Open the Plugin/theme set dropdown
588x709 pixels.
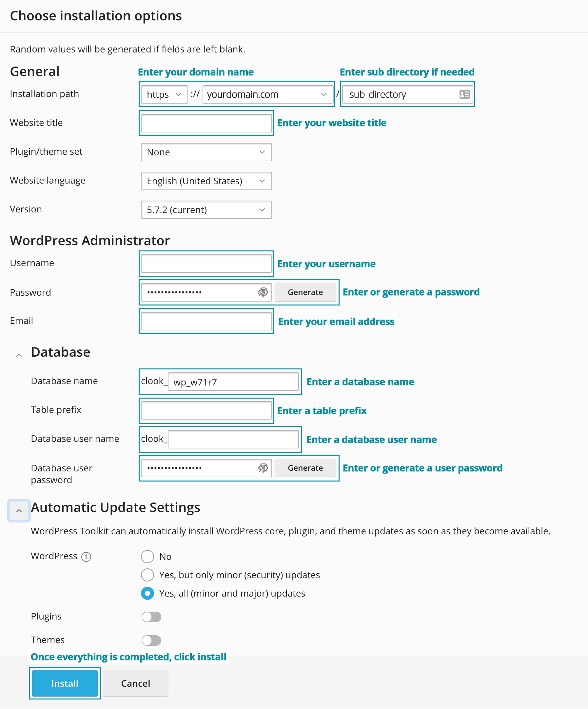(x=206, y=152)
